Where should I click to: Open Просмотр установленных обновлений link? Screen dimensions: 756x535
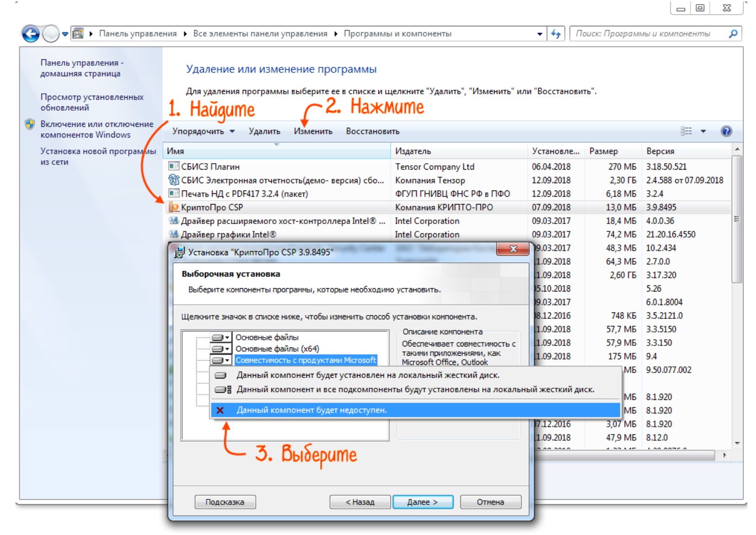92,102
